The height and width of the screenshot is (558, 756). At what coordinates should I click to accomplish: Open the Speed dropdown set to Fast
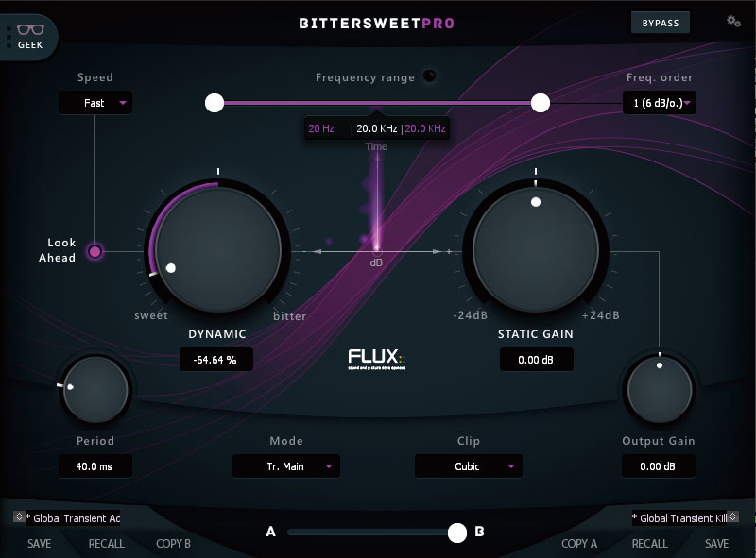[95, 103]
